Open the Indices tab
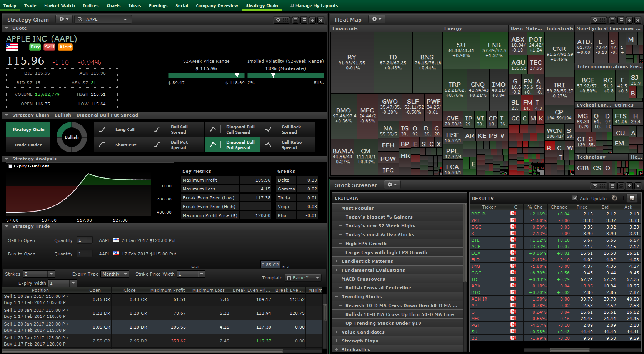The height and width of the screenshot is (354, 644). click(90, 5)
